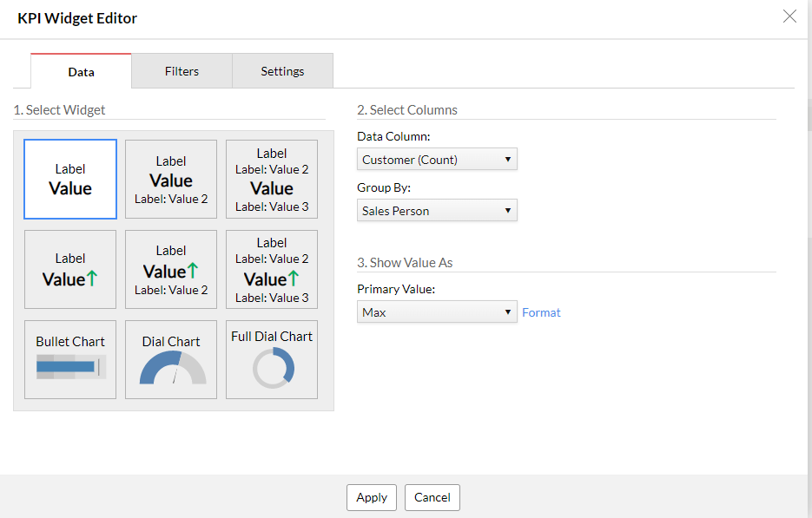The image size is (812, 518).
Task: Select the Dial Chart widget
Action: (x=171, y=359)
